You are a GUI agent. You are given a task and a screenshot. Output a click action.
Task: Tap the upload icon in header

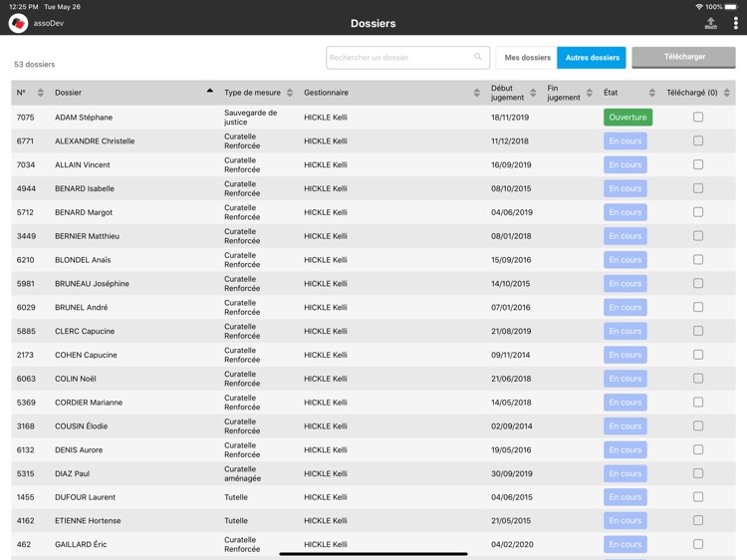pyautogui.click(x=711, y=23)
